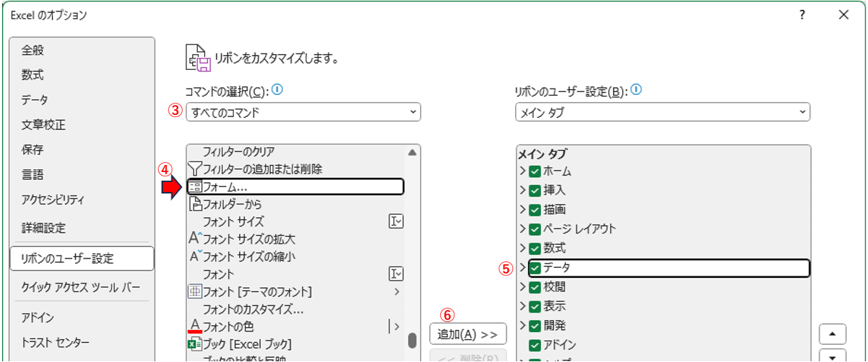Click the command list scrollbar thumb
This screenshot has width=868, height=362.
[412, 341]
